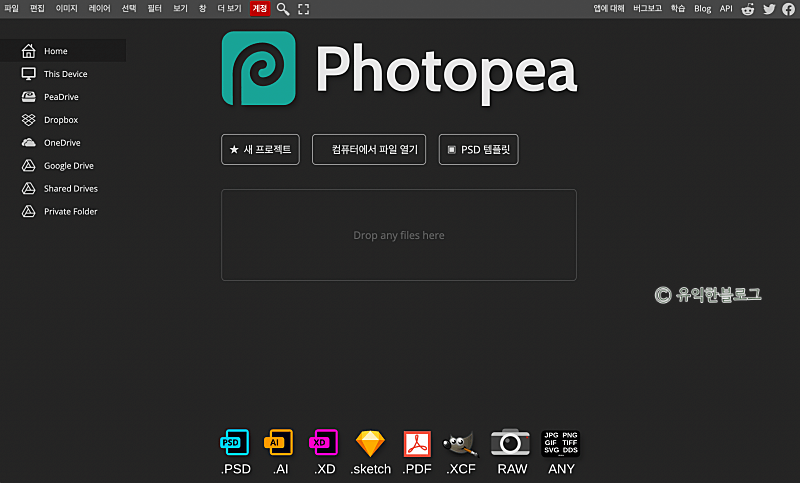Open the Twitter icon link
The width and height of the screenshot is (800, 483).
point(769,9)
